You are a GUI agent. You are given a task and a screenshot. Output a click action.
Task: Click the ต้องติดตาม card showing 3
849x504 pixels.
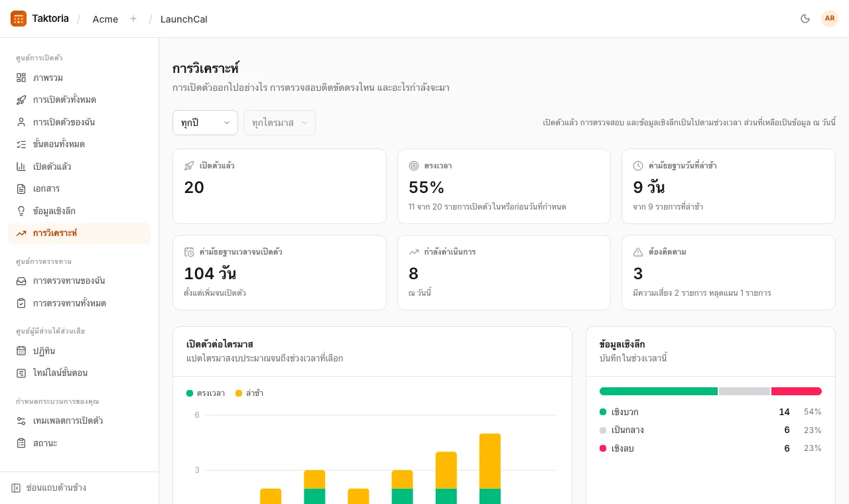(x=728, y=273)
